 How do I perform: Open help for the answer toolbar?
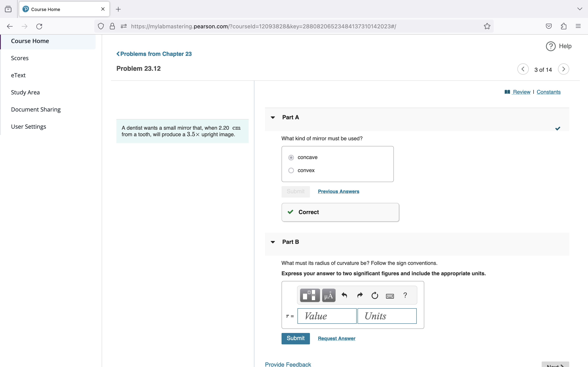click(405, 295)
